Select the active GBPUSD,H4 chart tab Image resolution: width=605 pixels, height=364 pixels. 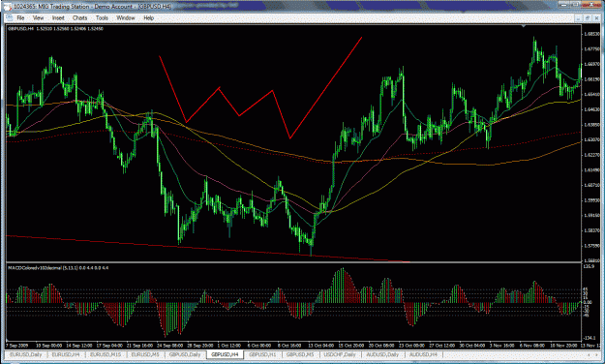[225, 354]
